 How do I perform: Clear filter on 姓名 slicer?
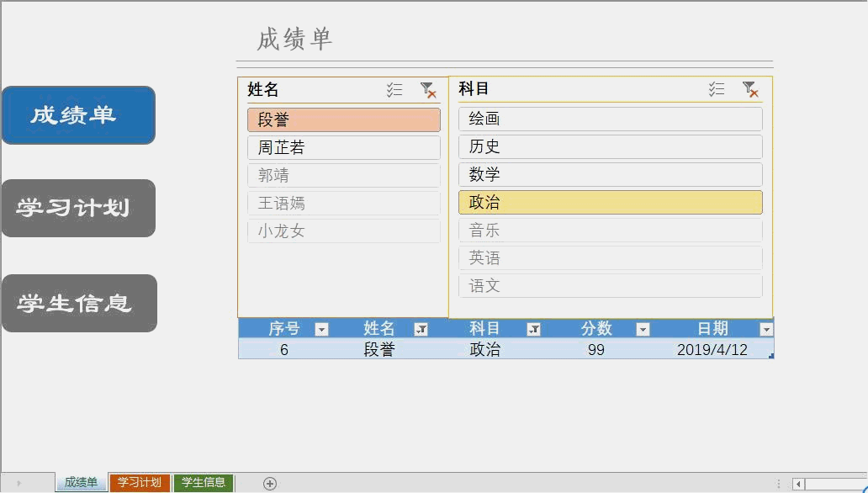click(428, 90)
